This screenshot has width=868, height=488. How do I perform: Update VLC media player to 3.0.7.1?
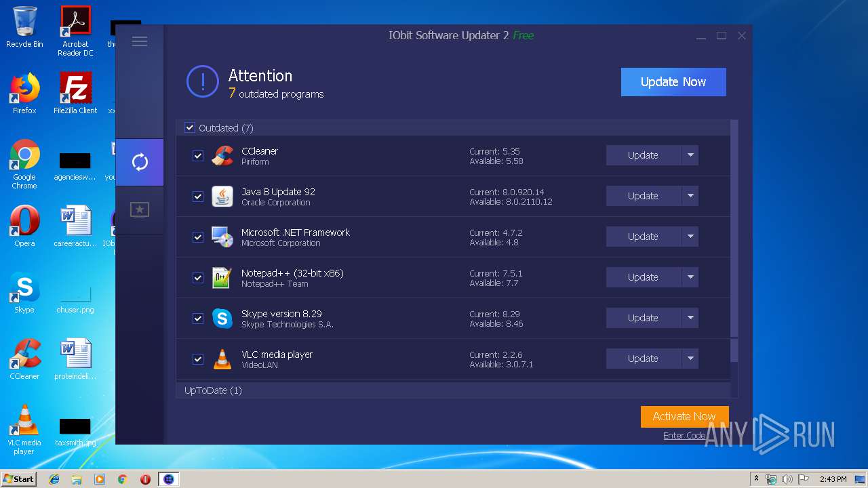tap(643, 359)
